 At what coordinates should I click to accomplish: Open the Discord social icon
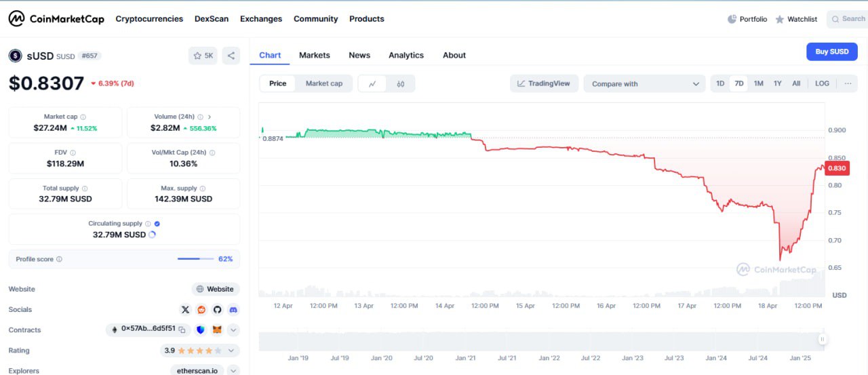click(x=233, y=309)
